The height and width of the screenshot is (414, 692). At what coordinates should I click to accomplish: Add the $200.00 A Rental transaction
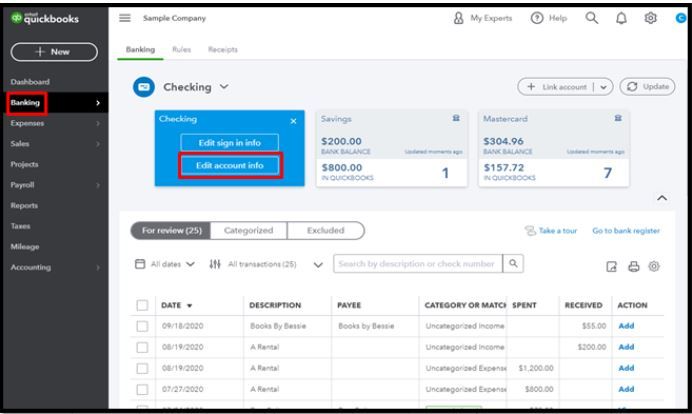tap(626, 346)
